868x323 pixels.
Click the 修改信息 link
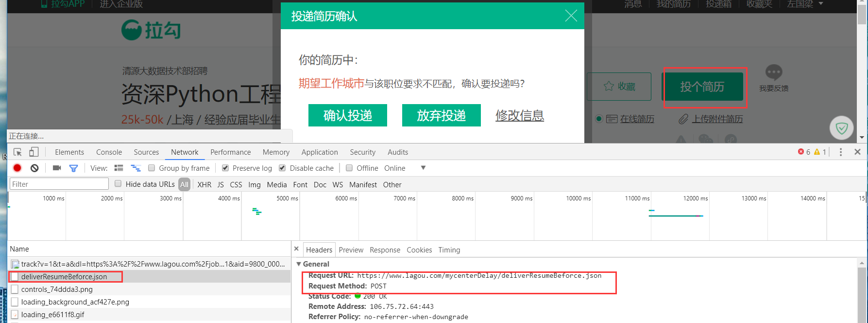click(x=520, y=115)
